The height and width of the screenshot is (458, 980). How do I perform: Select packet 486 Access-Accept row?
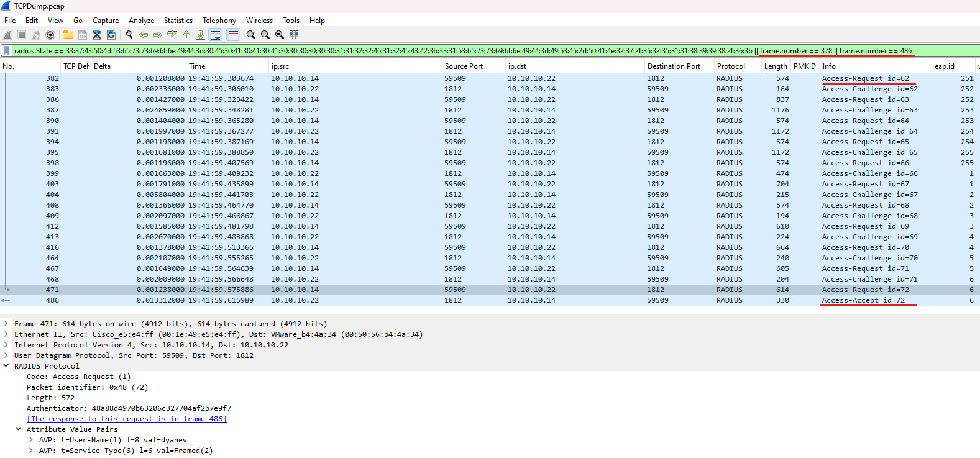point(435,300)
